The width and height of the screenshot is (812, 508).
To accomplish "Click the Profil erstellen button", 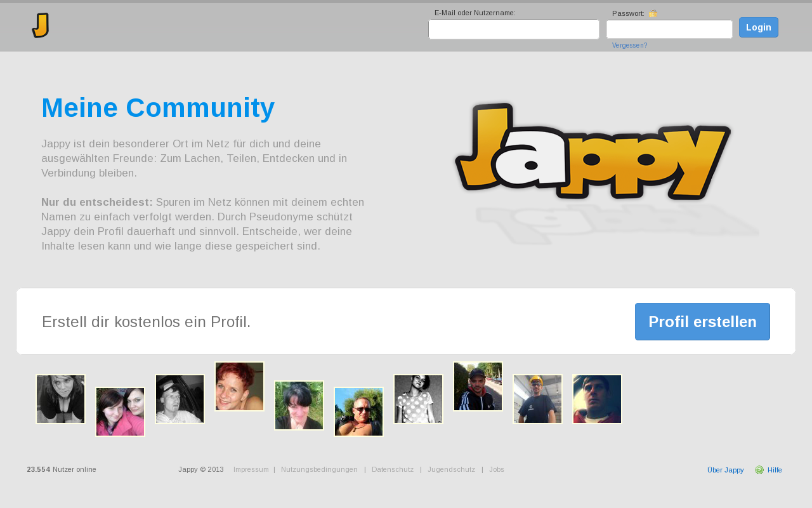I will pyautogui.click(x=702, y=321).
